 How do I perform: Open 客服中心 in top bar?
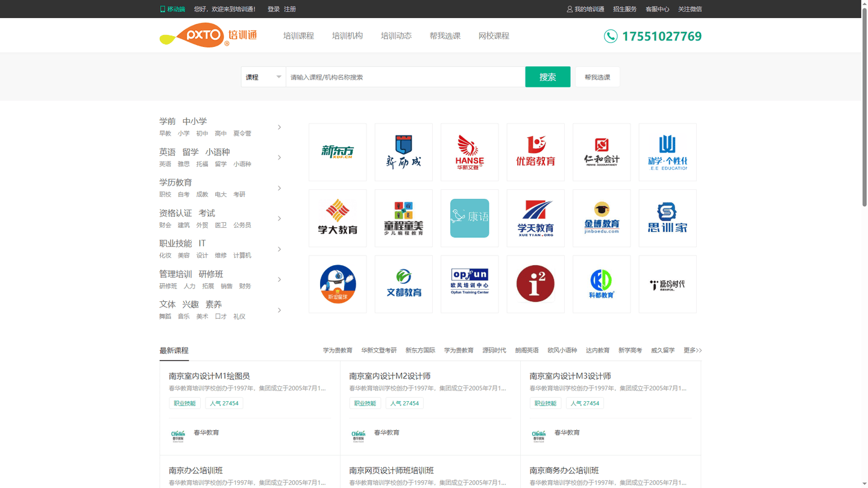[657, 9]
